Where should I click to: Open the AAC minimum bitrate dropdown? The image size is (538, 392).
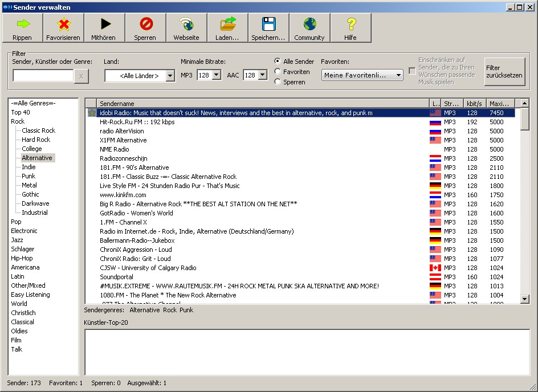263,75
